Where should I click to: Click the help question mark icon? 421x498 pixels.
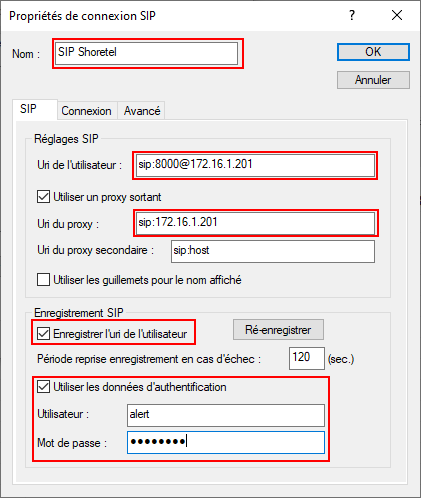(x=352, y=15)
